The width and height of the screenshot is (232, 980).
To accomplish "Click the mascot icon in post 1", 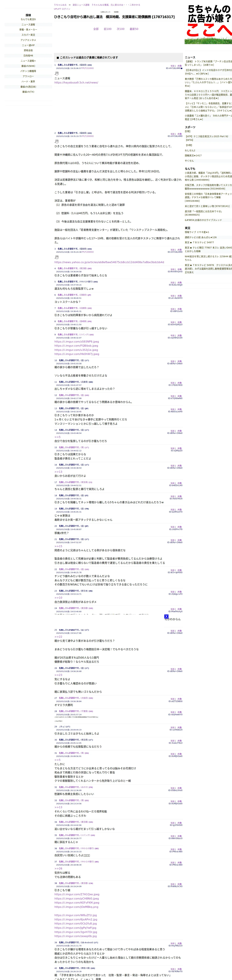I will pos(56,74).
